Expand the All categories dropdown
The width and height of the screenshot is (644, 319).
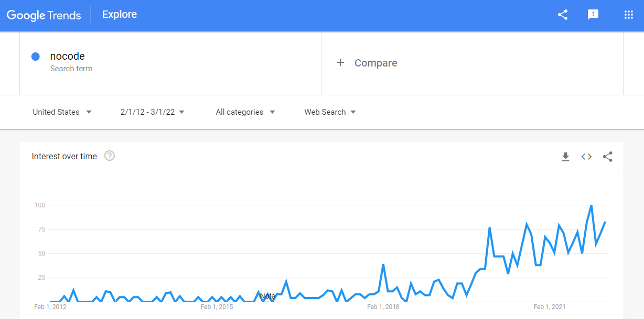(245, 112)
